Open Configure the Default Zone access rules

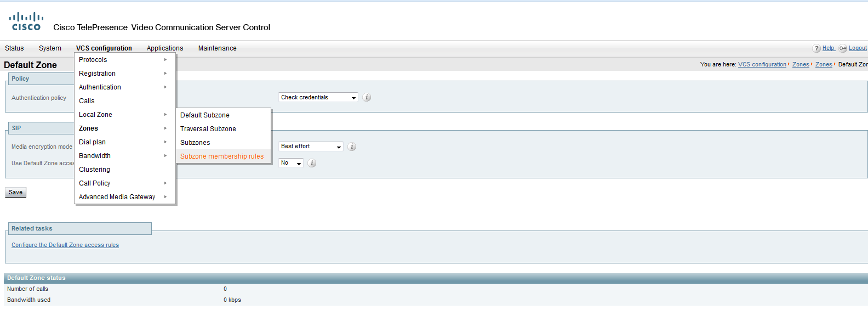coord(65,245)
